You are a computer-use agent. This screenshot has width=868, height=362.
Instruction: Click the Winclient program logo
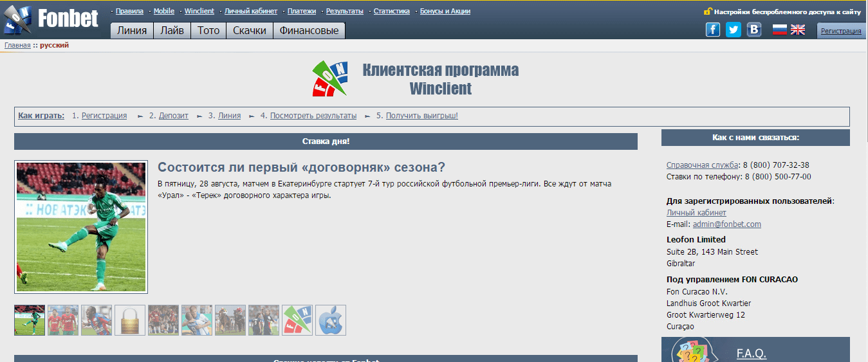tap(330, 78)
